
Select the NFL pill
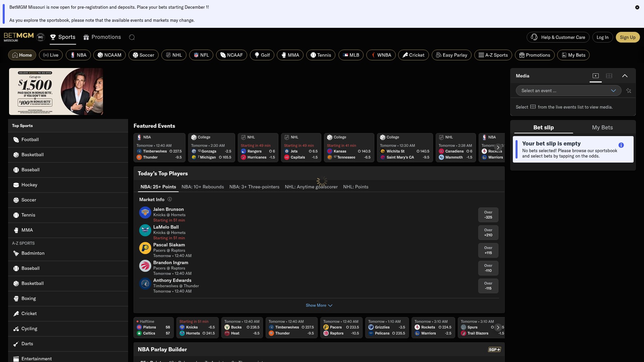(x=201, y=55)
